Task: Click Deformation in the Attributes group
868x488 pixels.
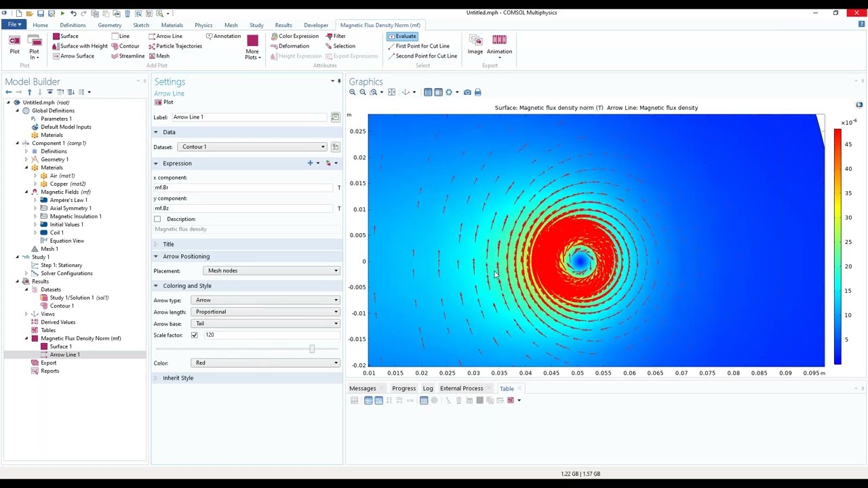Action: click(x=290, y=46)
